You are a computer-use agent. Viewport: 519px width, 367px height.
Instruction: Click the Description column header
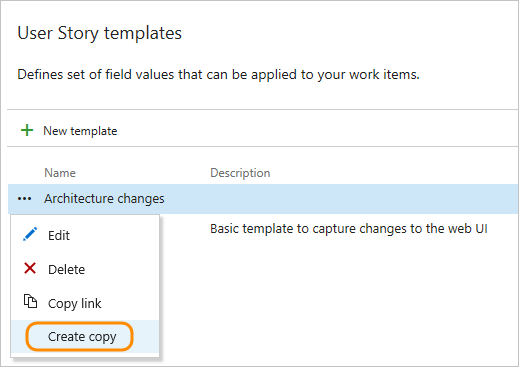coord(240,173)
